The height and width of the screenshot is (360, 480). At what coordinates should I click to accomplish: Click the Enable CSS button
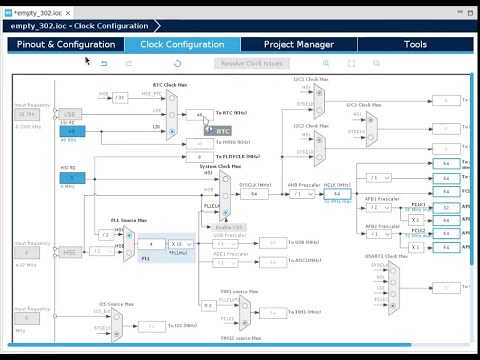click(229, 227)
